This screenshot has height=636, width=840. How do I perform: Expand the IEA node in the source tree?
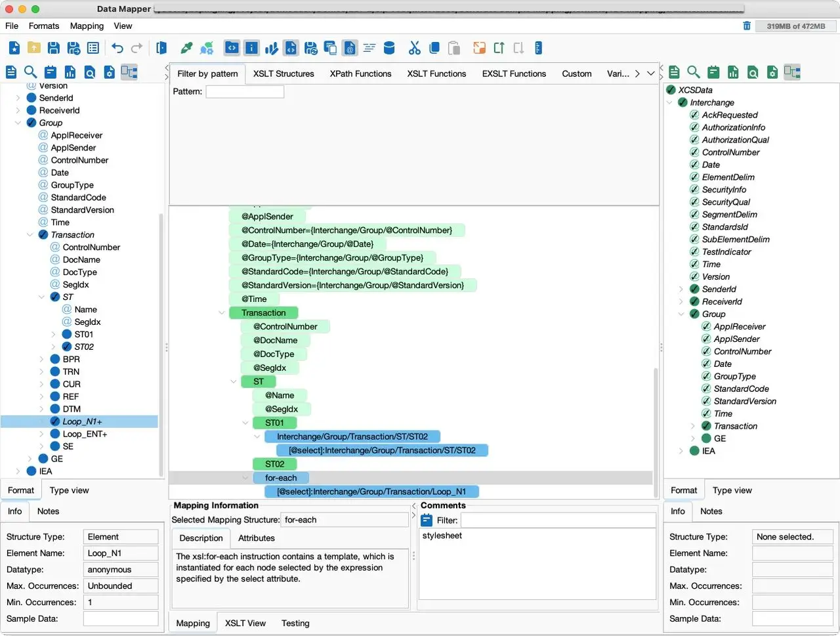[x=18, y=471]
